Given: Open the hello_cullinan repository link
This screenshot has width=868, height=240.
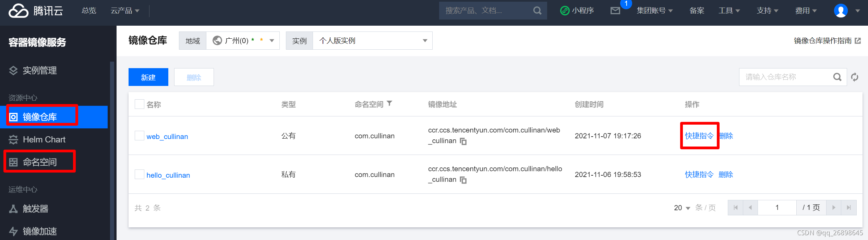Looking at the screenshot, I should (168, 175).
